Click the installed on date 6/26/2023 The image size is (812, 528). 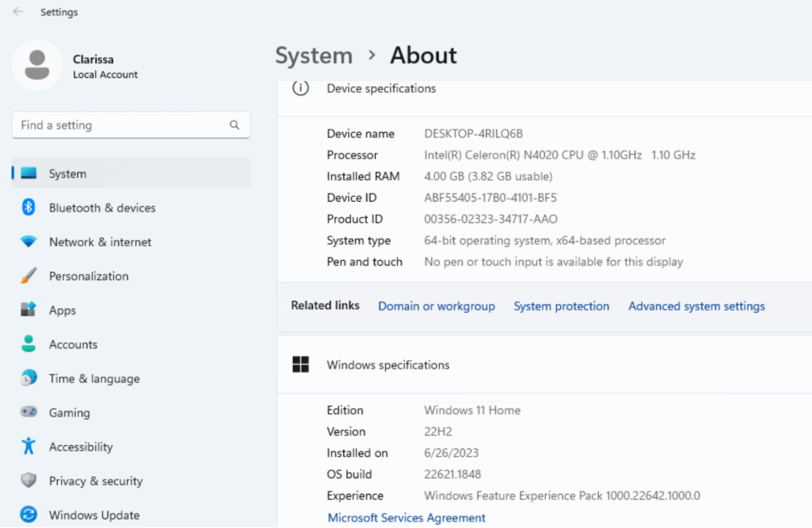click(x=451, y=452)
